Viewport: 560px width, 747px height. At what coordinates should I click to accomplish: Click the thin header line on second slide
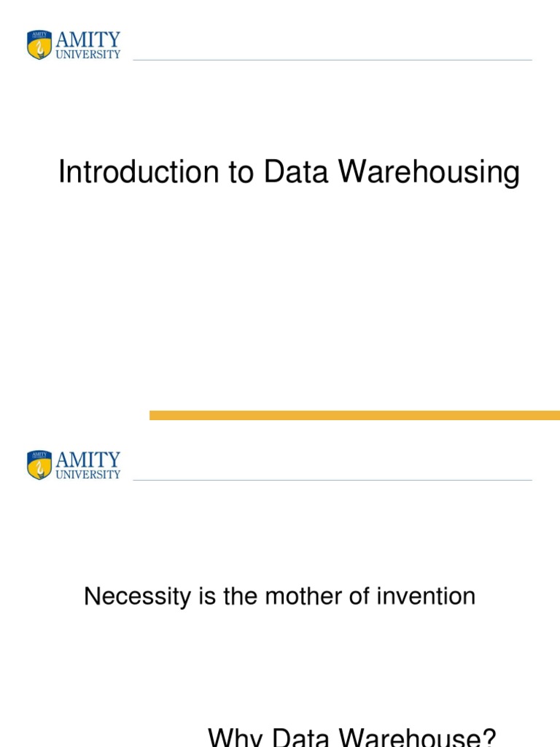click(x=332, y=480)
